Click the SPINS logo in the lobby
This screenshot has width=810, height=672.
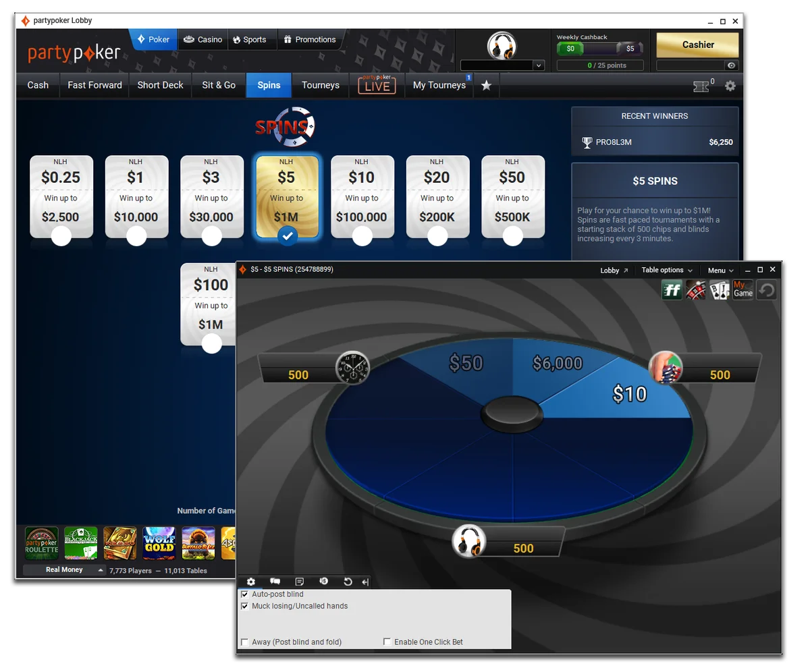pos(285,126)
